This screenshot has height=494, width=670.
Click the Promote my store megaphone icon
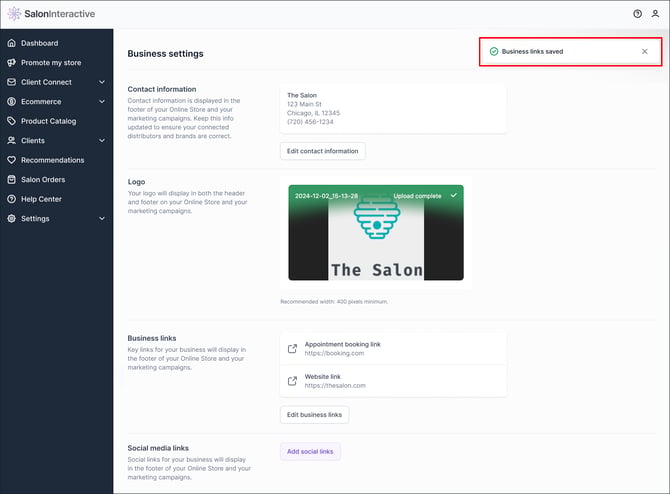(x=11, y=63)
